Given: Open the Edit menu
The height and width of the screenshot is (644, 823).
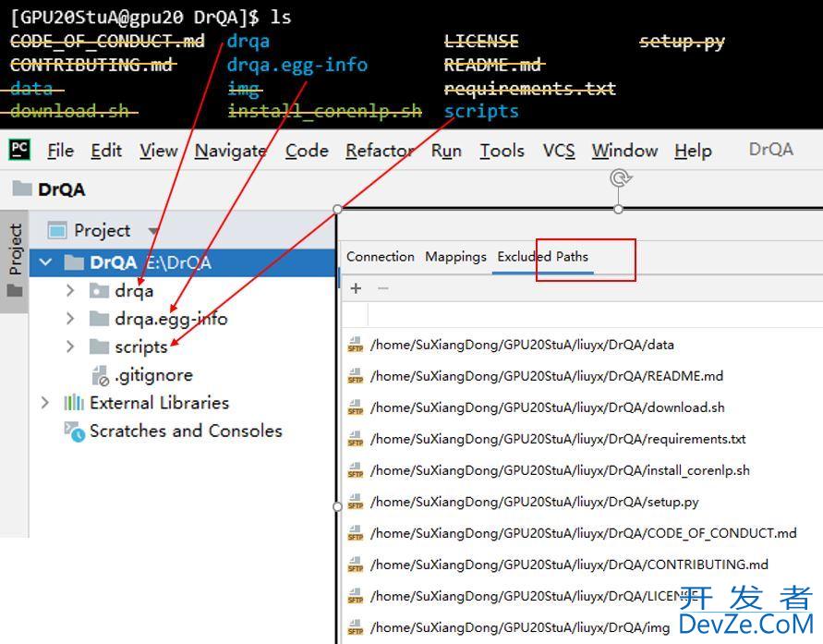Looking at the screenshot, I should [106, 151].
